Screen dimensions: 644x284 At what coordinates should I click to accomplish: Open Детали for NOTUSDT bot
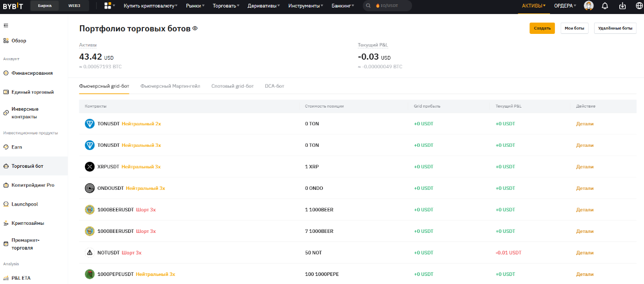tap(584, 253)
